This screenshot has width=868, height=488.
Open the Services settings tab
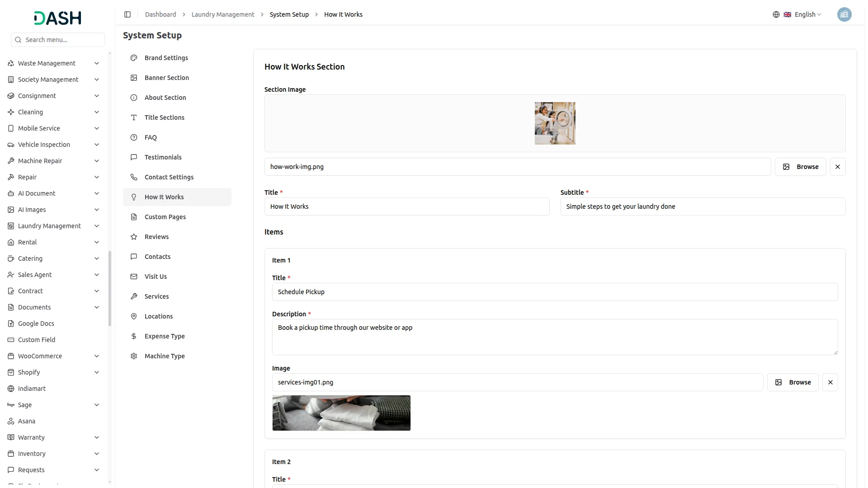click(x=177, y=296)
